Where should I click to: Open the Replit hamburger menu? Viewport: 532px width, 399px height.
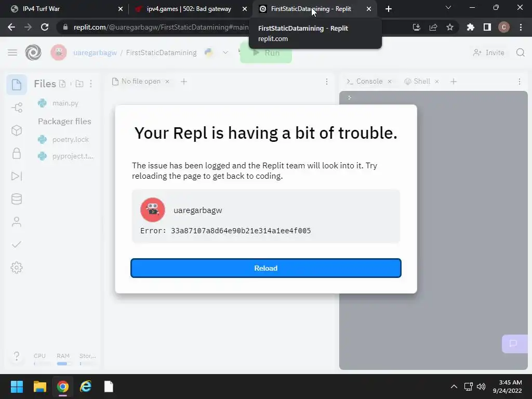click(12, 52)
